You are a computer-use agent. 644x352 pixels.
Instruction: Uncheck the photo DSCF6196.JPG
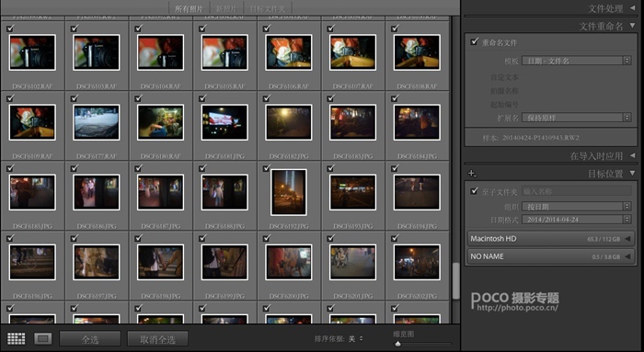coord(10,237)
